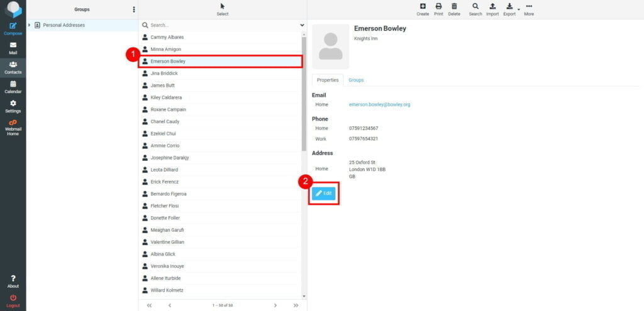
Task: Click Emerson Bowley's avatar placeholder
Action: (x=331, y=46)
